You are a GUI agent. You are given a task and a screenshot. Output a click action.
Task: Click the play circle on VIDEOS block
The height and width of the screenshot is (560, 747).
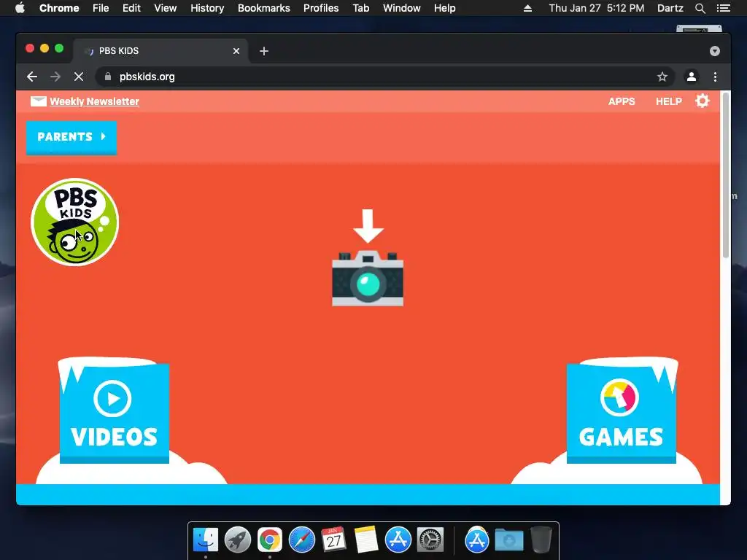point(112,398)
